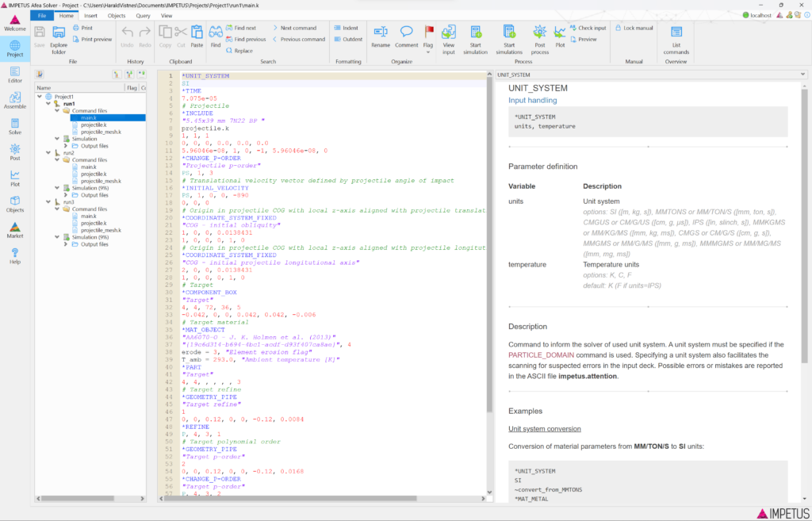The width and height of the screenshot is (812, 521).
Task: Switch to the Insert ribbon tab
Action: click(x=90, y=16)
